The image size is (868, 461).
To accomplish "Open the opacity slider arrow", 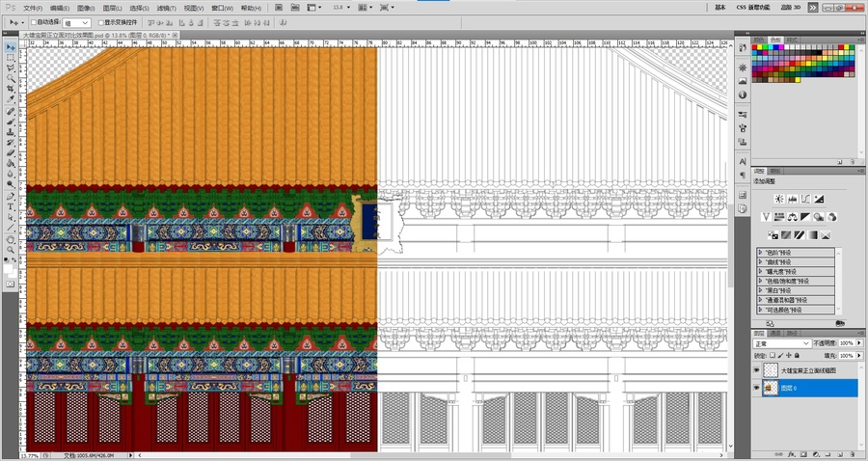I will (859, 343).
